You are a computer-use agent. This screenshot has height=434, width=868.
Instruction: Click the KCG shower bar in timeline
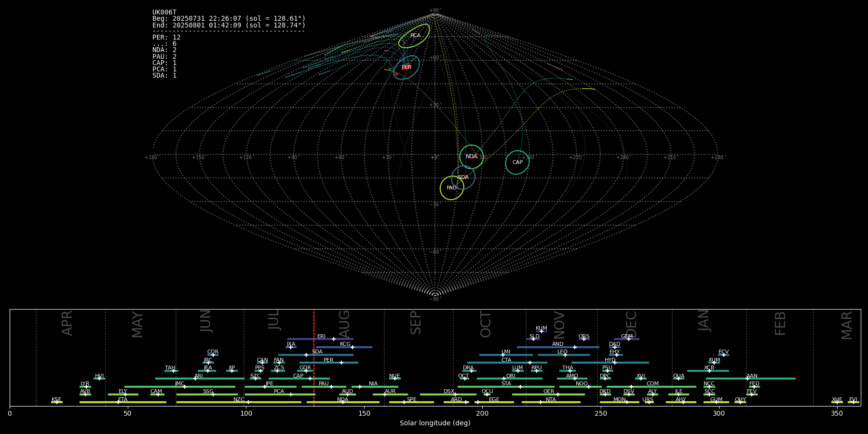pyautogui.click(x=344, y=347)
